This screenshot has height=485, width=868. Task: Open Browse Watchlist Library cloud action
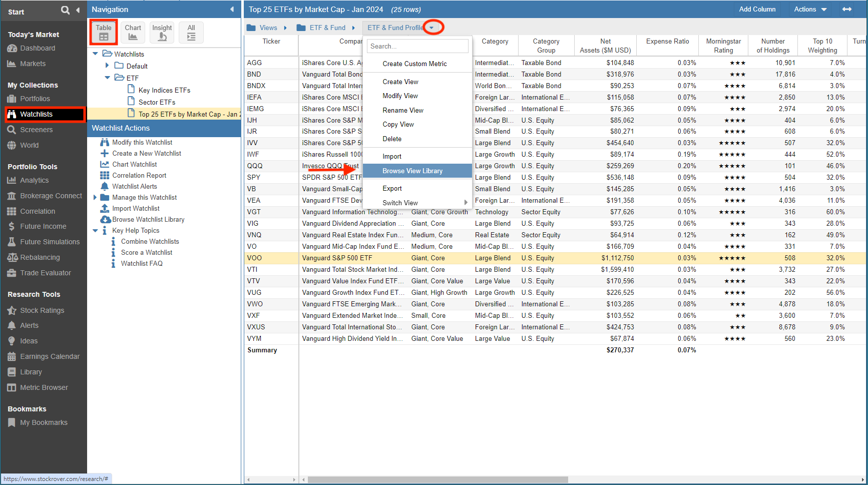pyautogui.click(x=148, y=219)
